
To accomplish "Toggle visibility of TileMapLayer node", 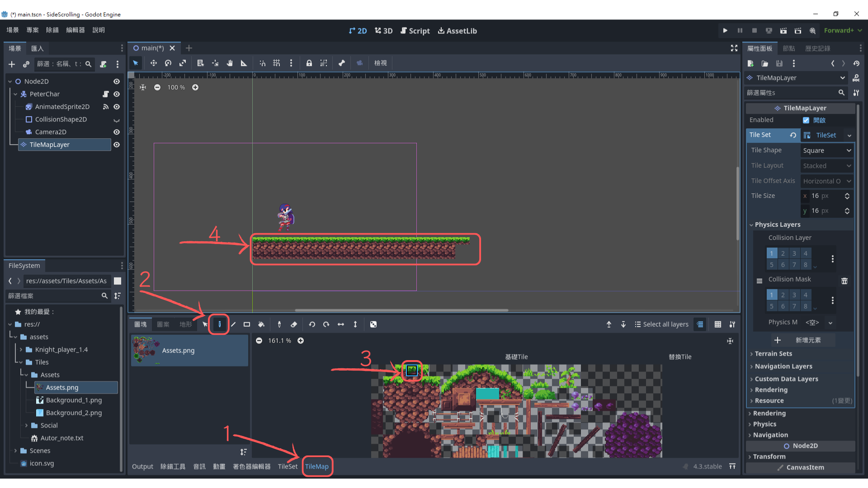I will coord(117,145).
